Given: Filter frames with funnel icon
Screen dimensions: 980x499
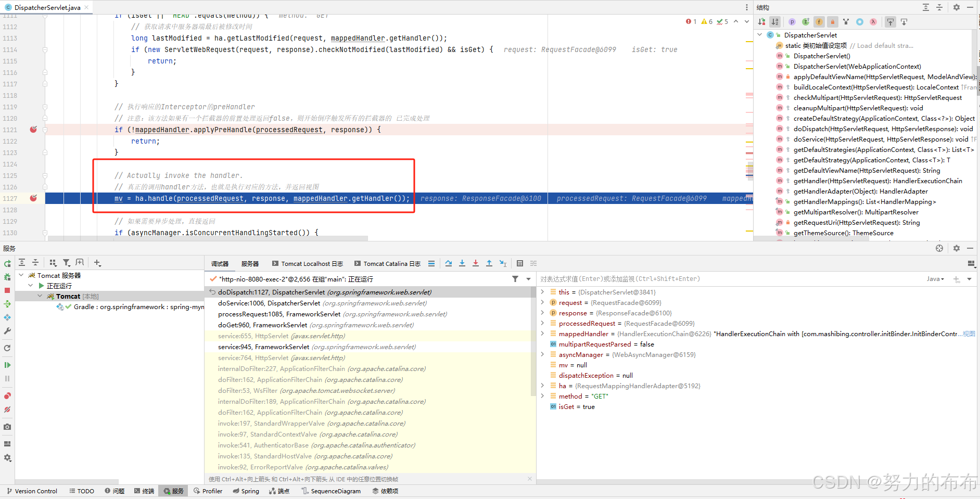Looking at the screenshot, I should tap(515, 279).
